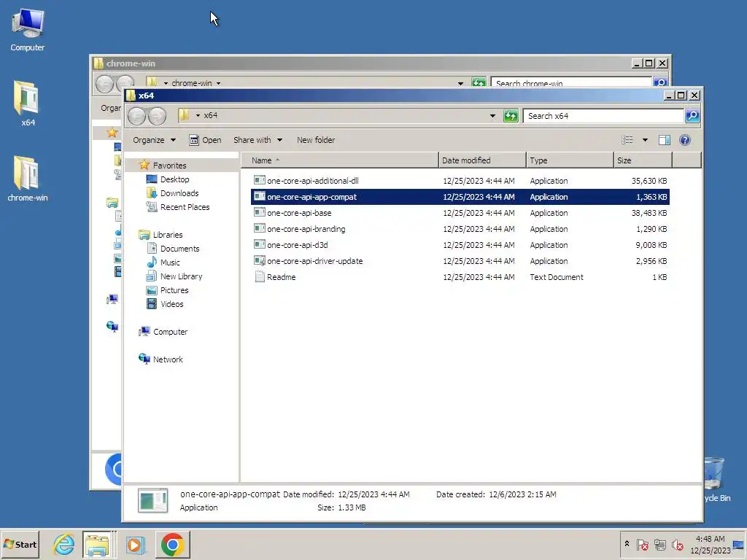The height and width of the screenshot is (560, 747).
Task: Open Windows Explorer help
Action: [684, 140]
